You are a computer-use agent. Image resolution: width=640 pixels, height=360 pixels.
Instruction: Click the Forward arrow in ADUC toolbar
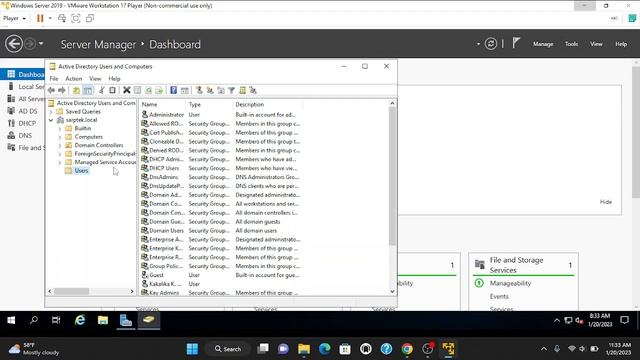pos(62,90)
